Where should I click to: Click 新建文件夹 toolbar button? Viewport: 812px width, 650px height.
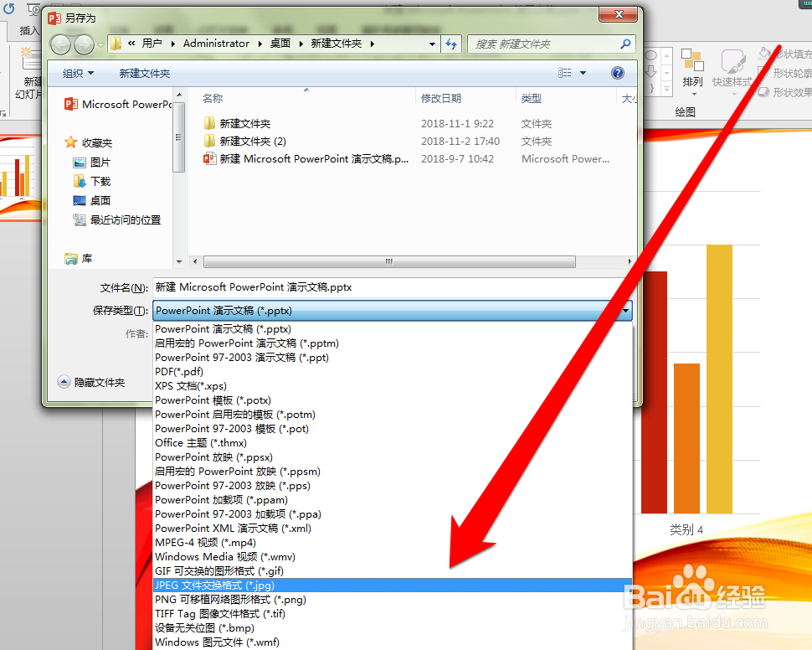coord(145,73)
